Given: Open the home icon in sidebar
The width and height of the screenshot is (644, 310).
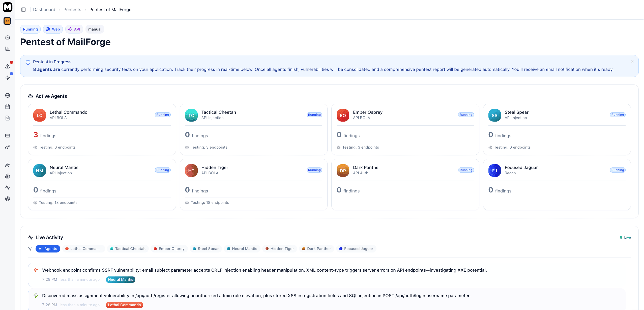Looking at the screenshot, I should pyautogui.click(x=8, y=37).
